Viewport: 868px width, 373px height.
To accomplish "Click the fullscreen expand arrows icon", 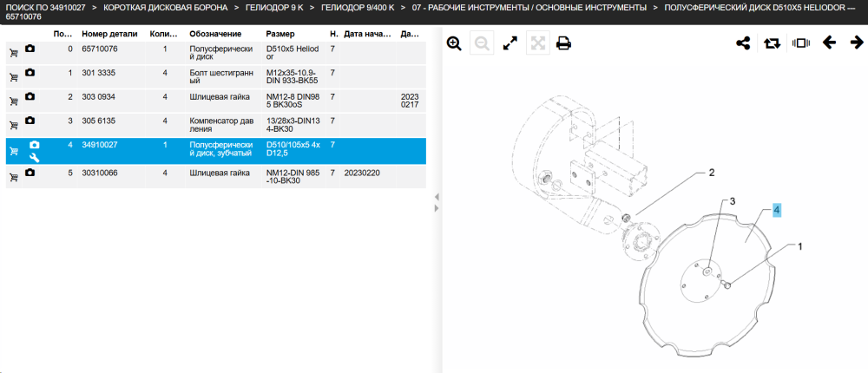I will [x=510, y=43].
